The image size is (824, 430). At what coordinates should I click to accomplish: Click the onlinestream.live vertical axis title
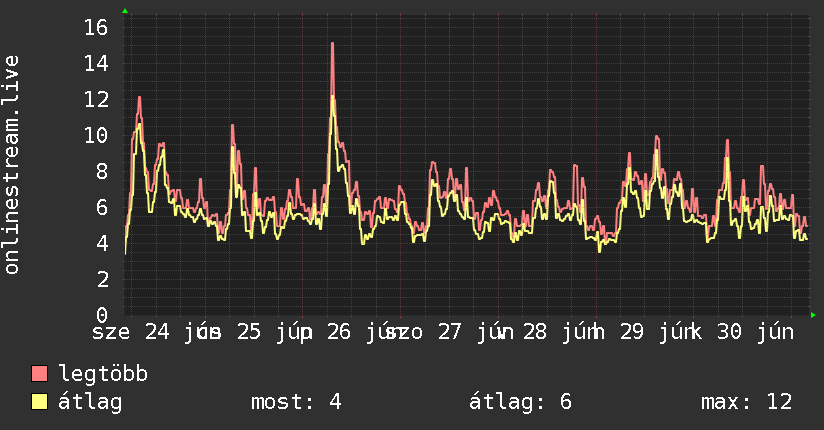pos(11,165)
